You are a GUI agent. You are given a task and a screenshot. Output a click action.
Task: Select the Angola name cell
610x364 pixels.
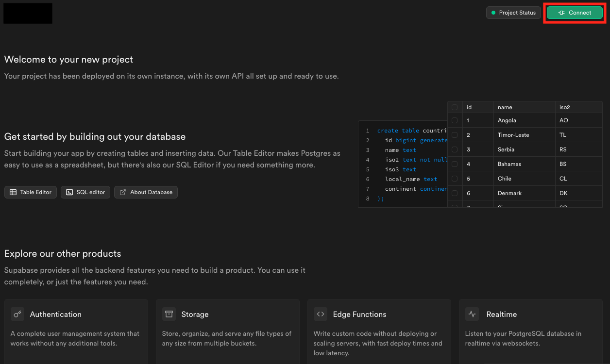[x=525, y=120]
